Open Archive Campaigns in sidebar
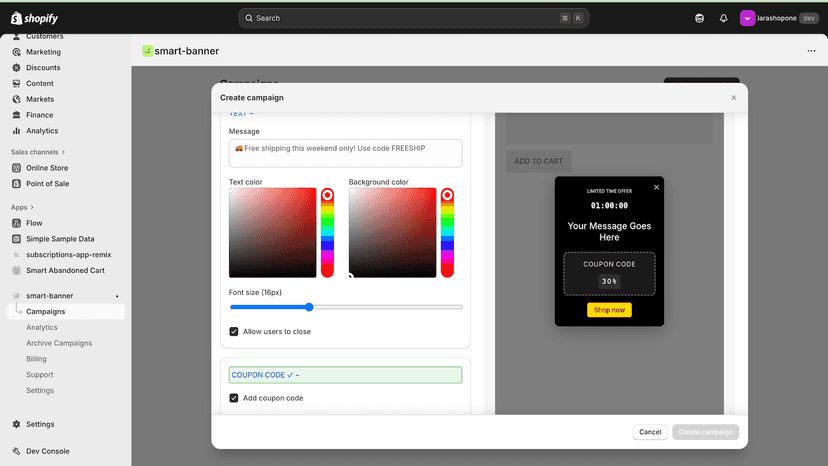Screen dimensions: 828x466 [x=59, y=343]
